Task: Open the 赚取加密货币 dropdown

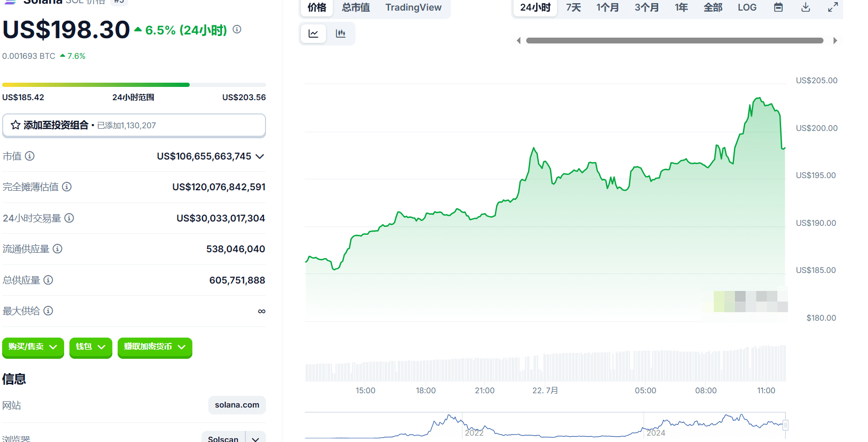Action: point(155,347)
